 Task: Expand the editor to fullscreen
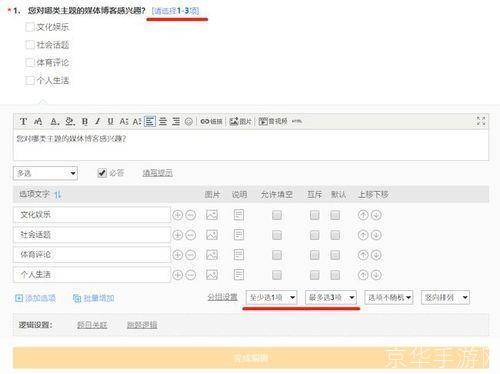pyautogui.click(x=481, y=121)
